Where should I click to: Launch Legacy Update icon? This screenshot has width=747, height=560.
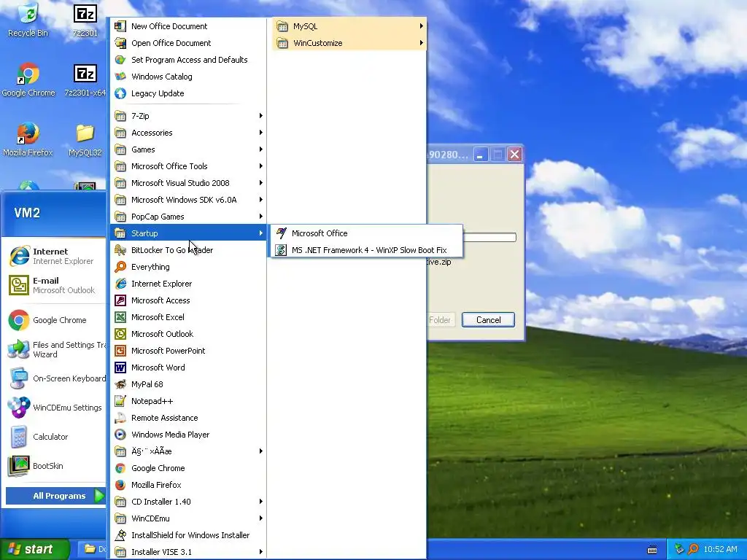[120, 93]
